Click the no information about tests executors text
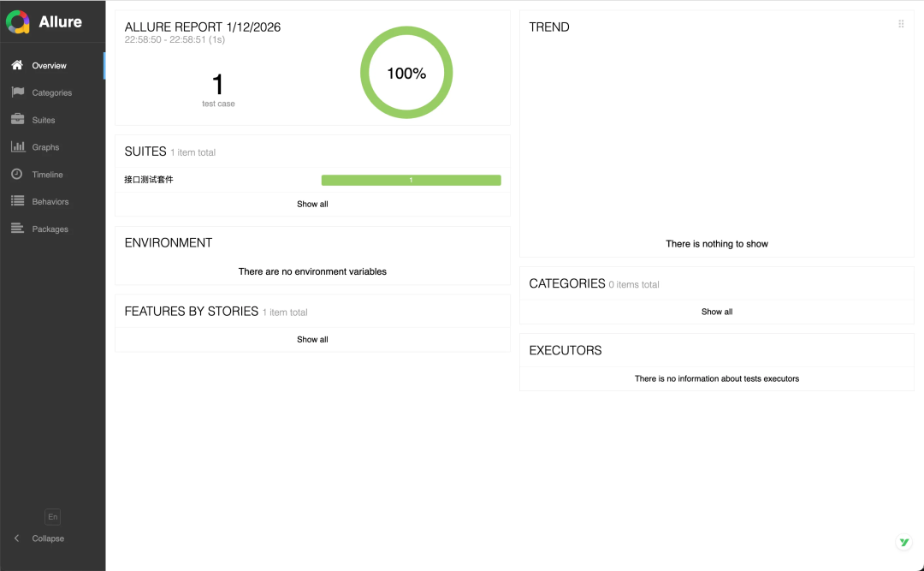Viewport: 924px width, 571px height. 717,378
